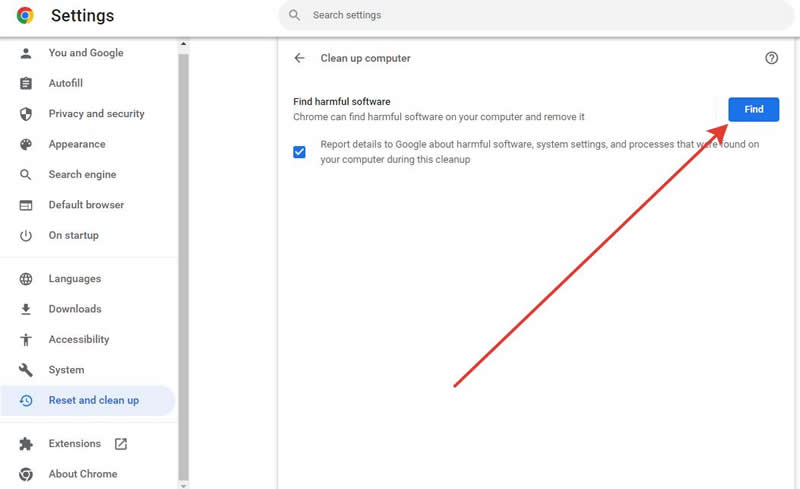Image resolution: width=800 pixels, height=489 pixels.
Task: Open Extensions link in sidebar
Action: 74,444
